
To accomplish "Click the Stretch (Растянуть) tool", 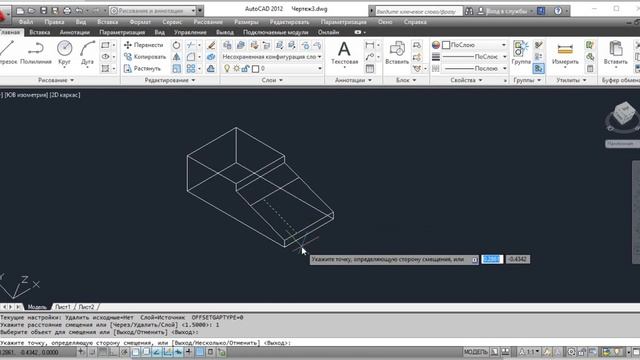I will click(142, 69).
